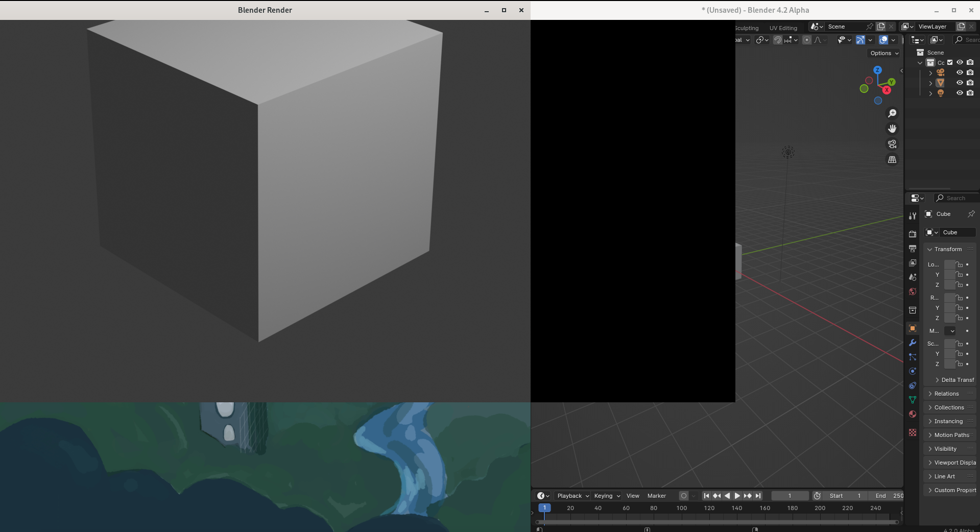Click the pan hand icon in viewport
This screenshot has width=980, height=532.
[x=892, y=129]
